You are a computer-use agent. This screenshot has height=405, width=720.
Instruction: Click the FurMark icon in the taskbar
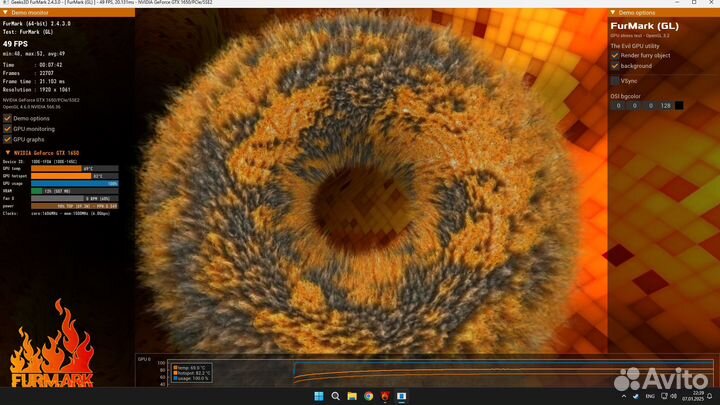385,396
